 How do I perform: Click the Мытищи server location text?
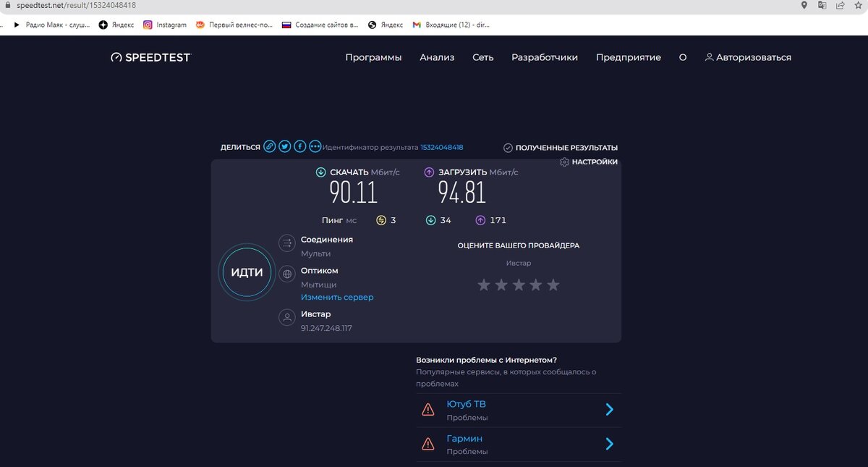tap(319, 285)
